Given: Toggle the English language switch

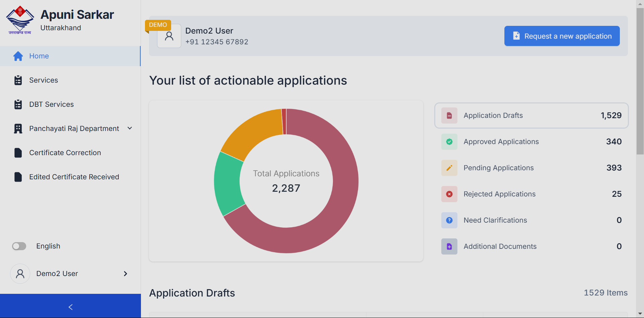Looking at the screenshot, I should (19, 246).
